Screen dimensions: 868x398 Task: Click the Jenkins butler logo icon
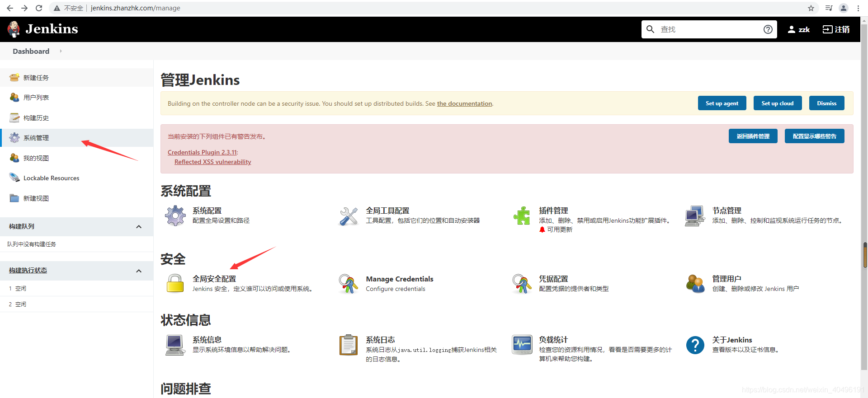pos(14,29)
